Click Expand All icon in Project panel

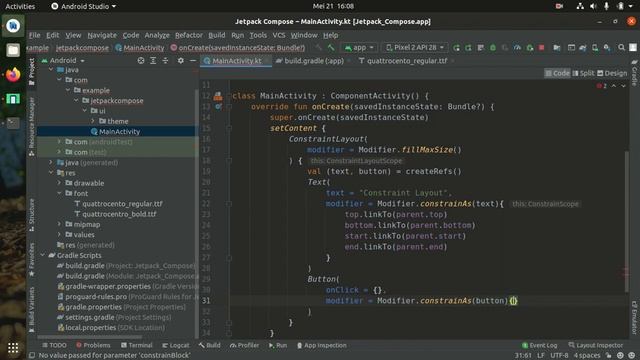coord(153,60)
